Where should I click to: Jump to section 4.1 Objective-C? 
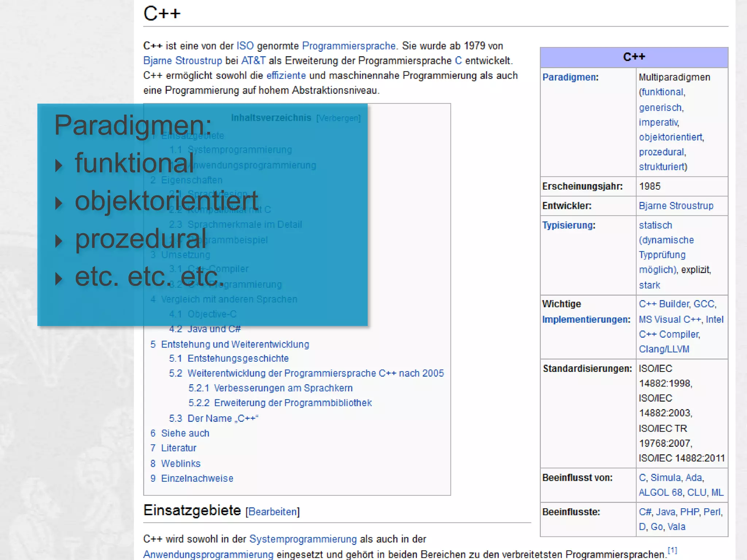pos(203,314)
